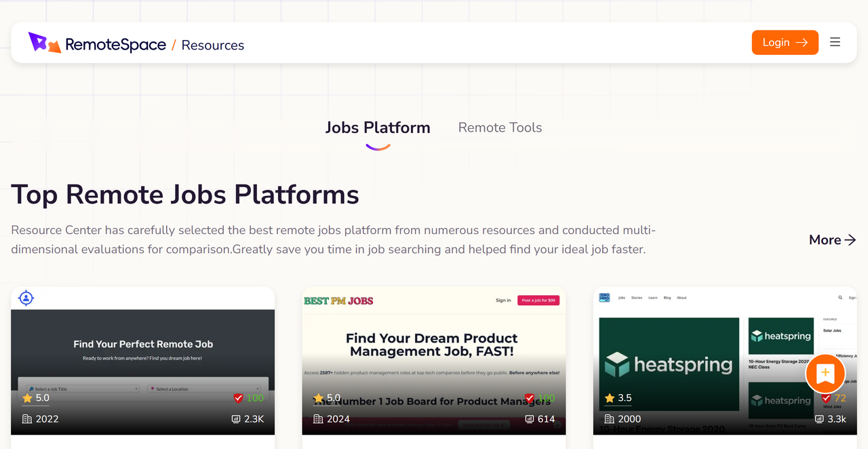Click the views icon next to 614
Screen dimensions: 868x449
click(x=530, y=419)
